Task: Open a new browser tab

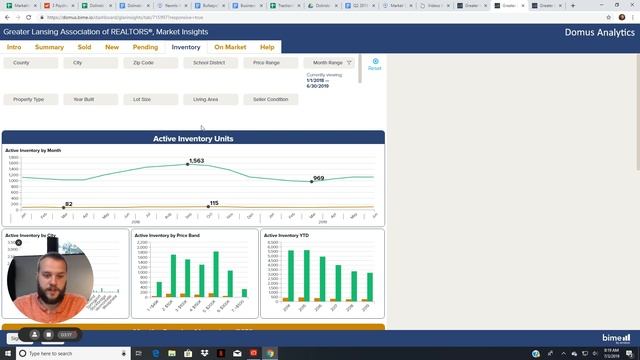Action: coord(573,6)
